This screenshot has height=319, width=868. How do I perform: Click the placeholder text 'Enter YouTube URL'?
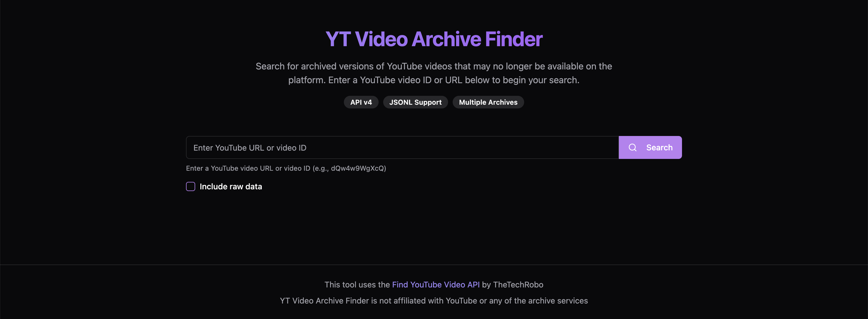228,148
